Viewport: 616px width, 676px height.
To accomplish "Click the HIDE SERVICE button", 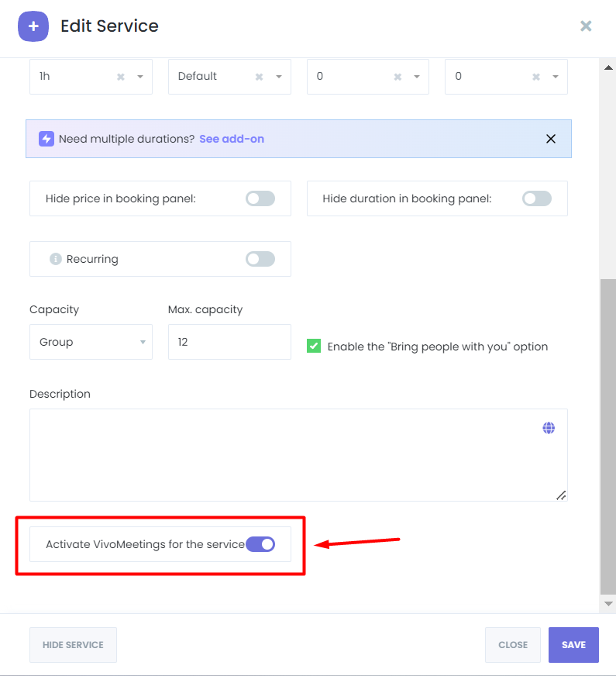I will (73, 644).
